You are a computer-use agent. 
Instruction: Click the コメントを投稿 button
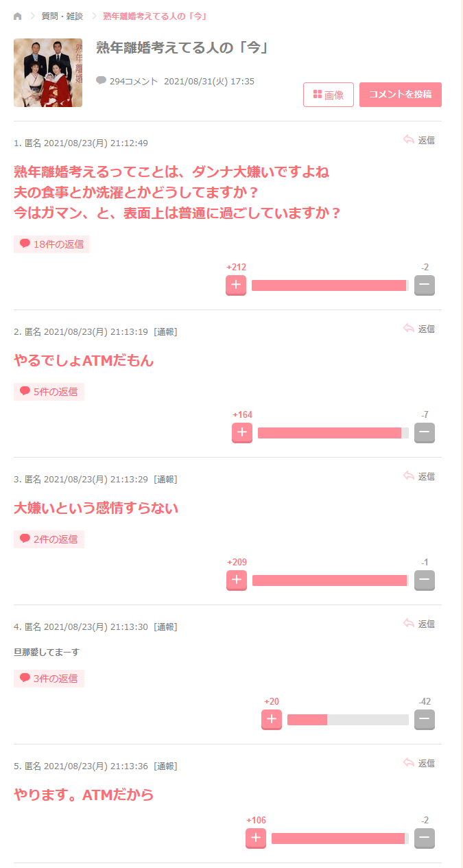pyautogui.click(x=401, y=95)
